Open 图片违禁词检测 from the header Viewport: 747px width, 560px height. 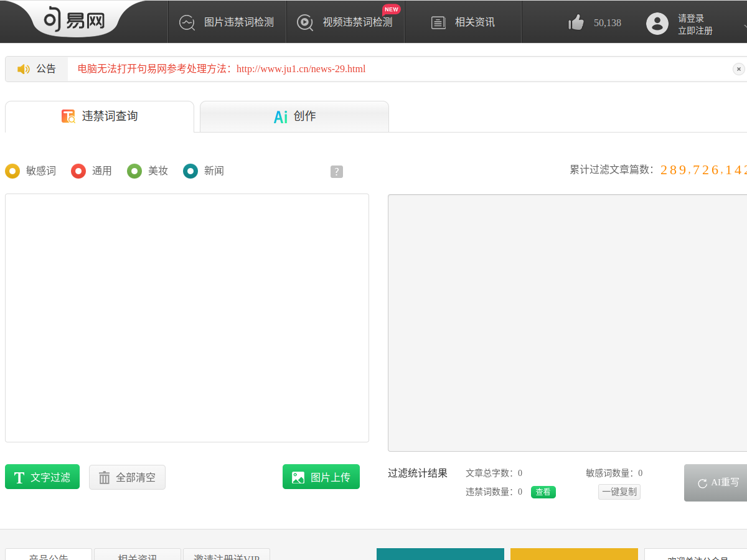tap(227, 22)
